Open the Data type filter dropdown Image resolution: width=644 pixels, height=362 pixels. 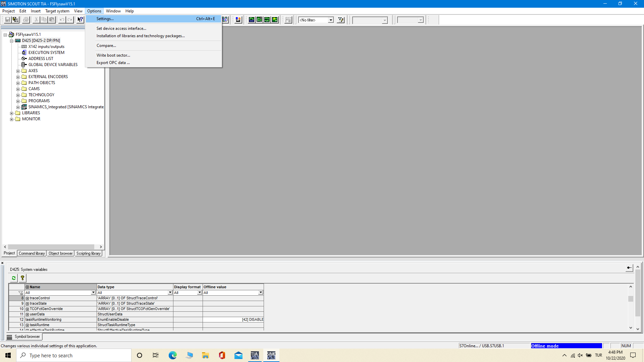pos(170,292)
